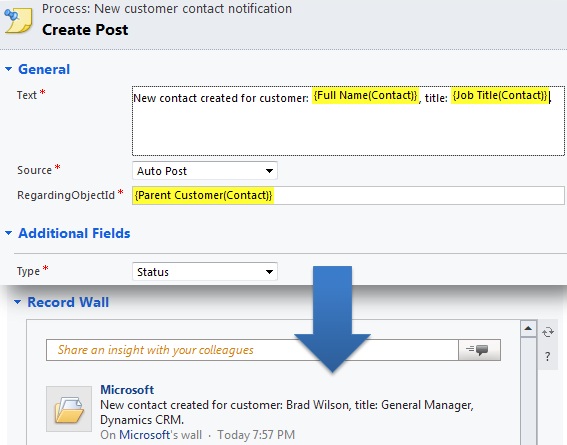
Task: Click the RegardingObjectId field
Action: pos(348,195)
